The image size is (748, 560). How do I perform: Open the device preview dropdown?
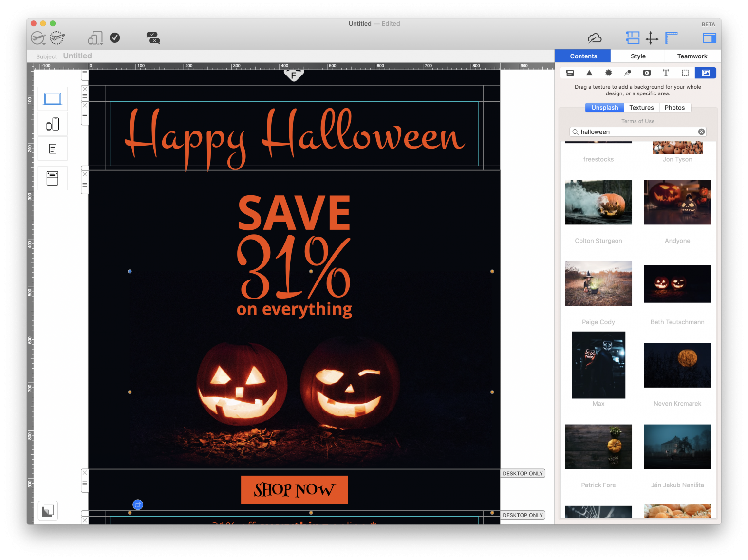(95, 37)
